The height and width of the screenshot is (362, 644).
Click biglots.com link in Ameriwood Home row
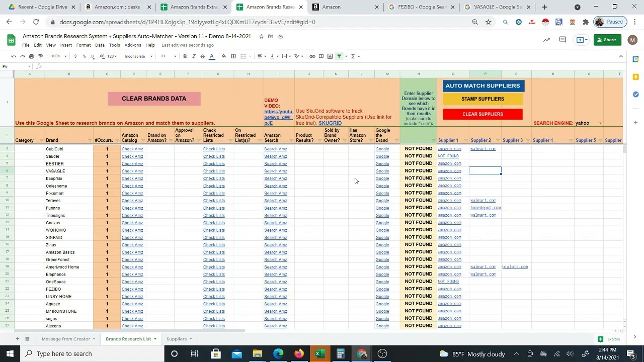click(x=515, y=267)
